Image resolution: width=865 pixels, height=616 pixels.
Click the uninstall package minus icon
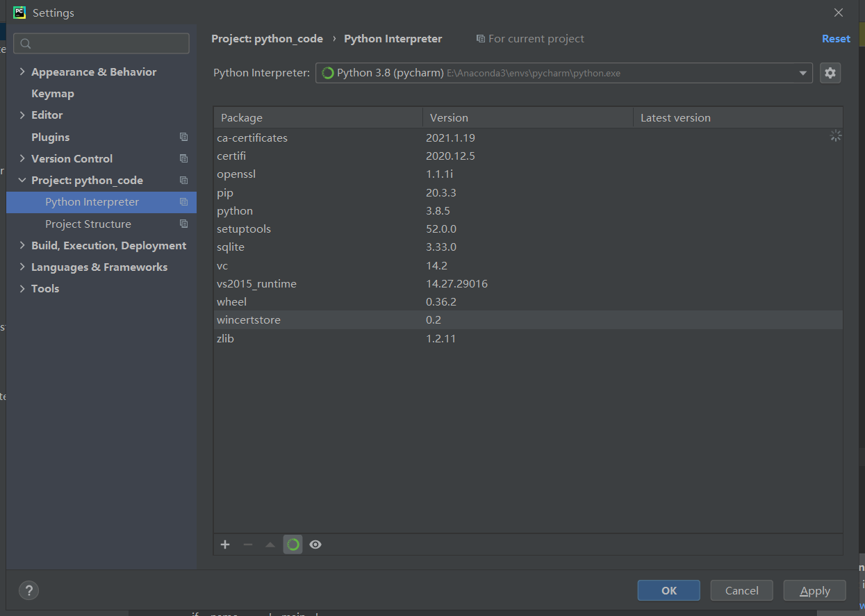(x=247, y=544)
